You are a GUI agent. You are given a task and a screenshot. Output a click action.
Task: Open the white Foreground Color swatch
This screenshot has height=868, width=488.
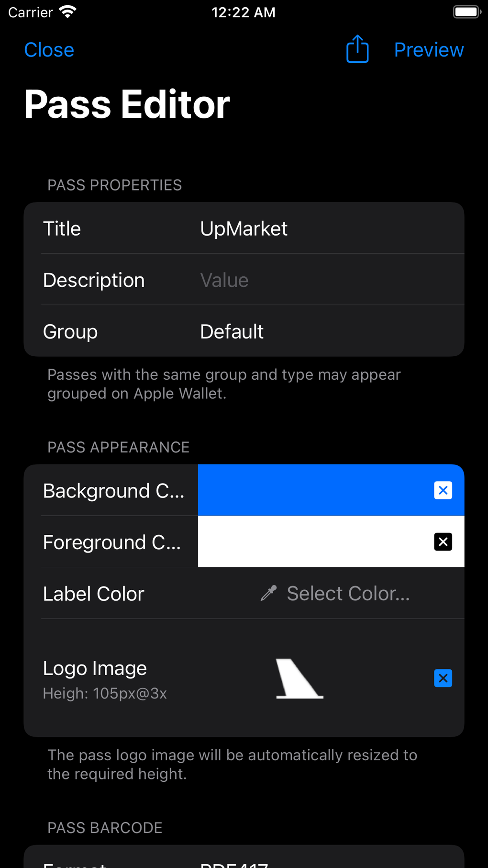click(311, 542)
